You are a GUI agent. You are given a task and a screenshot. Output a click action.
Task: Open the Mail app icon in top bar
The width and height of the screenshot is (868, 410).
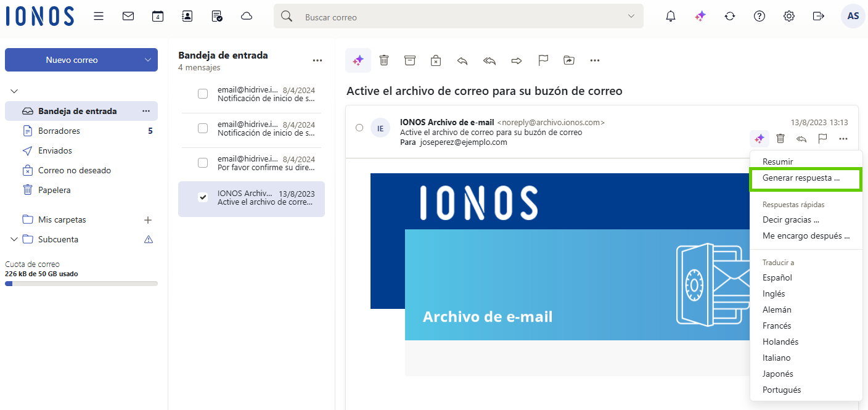coord(128,17)
